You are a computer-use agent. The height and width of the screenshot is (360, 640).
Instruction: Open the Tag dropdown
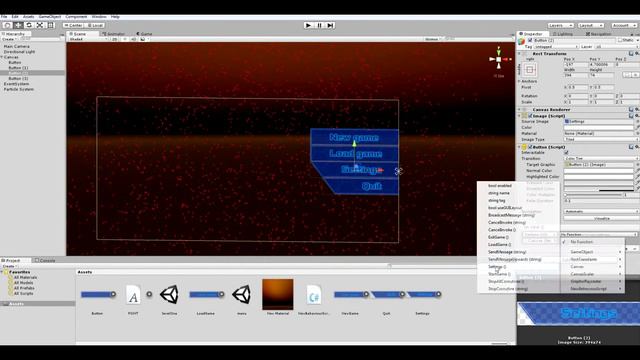click(x=556, y=47)
